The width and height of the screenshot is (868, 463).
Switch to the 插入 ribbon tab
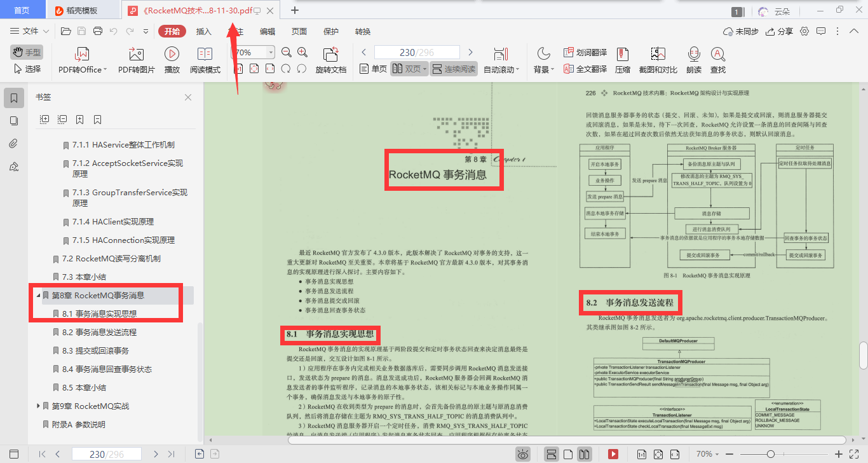click(x=204, y=31)
